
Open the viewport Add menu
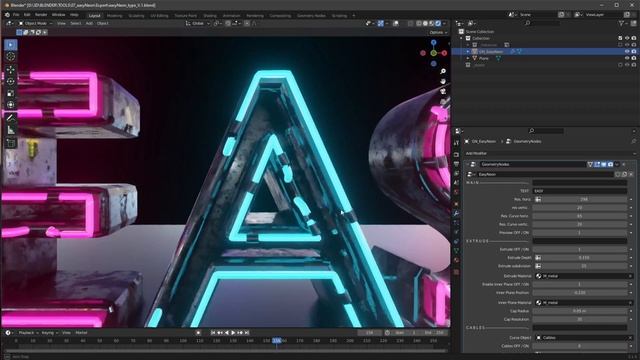[89, 24]
